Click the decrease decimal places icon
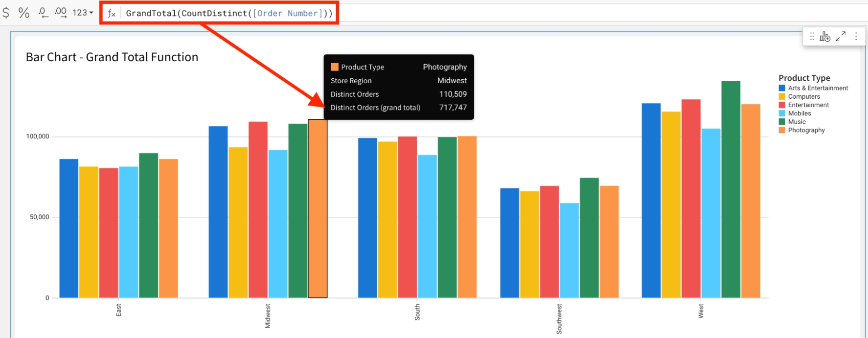 click(43, 12)
